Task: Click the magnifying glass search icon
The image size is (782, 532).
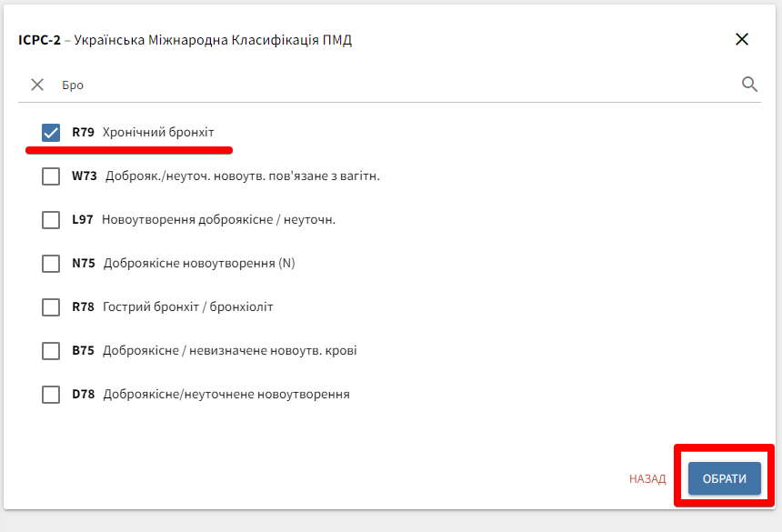Action: coord(749,85)
